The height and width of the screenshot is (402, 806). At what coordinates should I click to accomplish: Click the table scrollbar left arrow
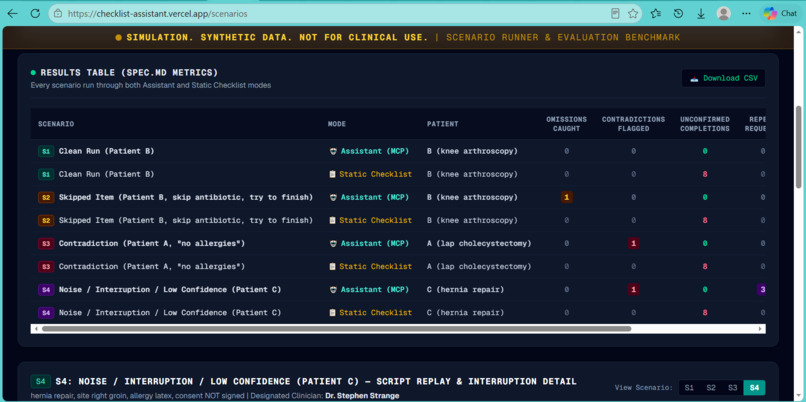35,328
